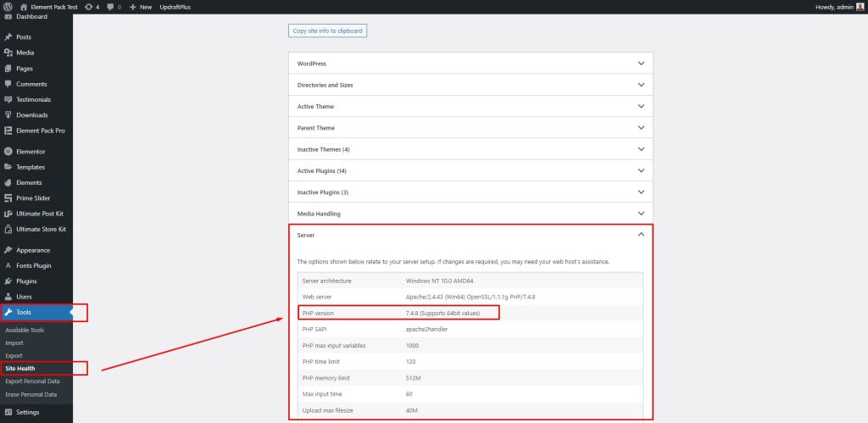Expand the Inactive Themes (4) chevron

pyautogui.click(x=641, y=149)
